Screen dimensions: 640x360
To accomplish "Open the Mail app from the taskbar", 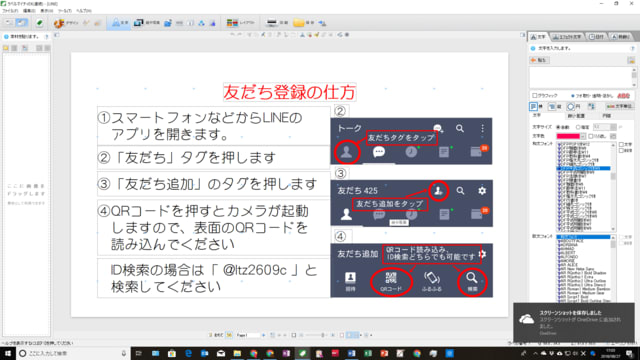I will (221, 353).
